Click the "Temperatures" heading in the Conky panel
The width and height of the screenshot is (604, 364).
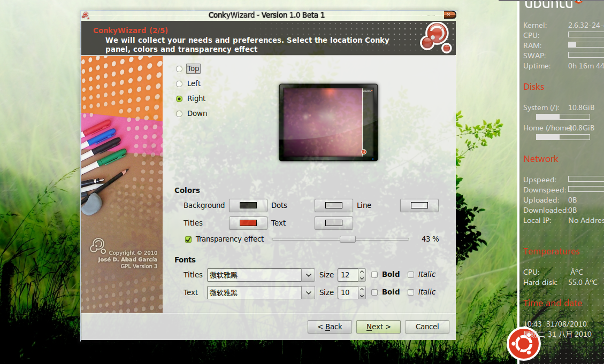551,251
